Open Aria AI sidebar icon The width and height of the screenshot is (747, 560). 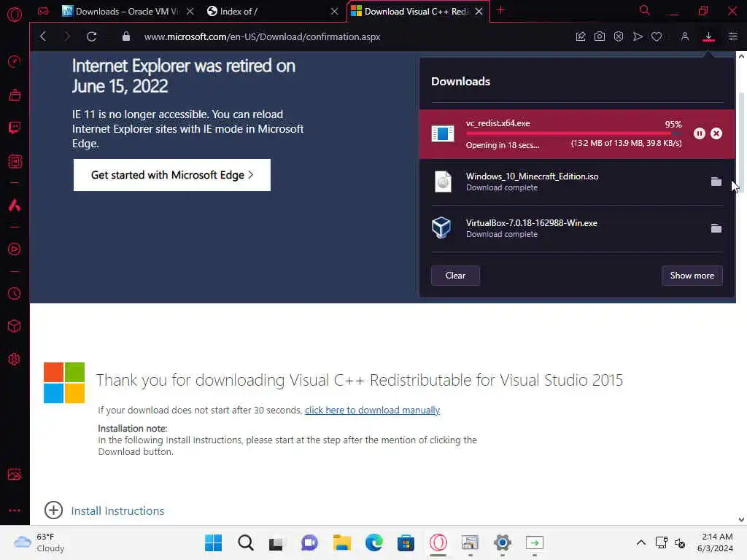click(x=15, y=205)
